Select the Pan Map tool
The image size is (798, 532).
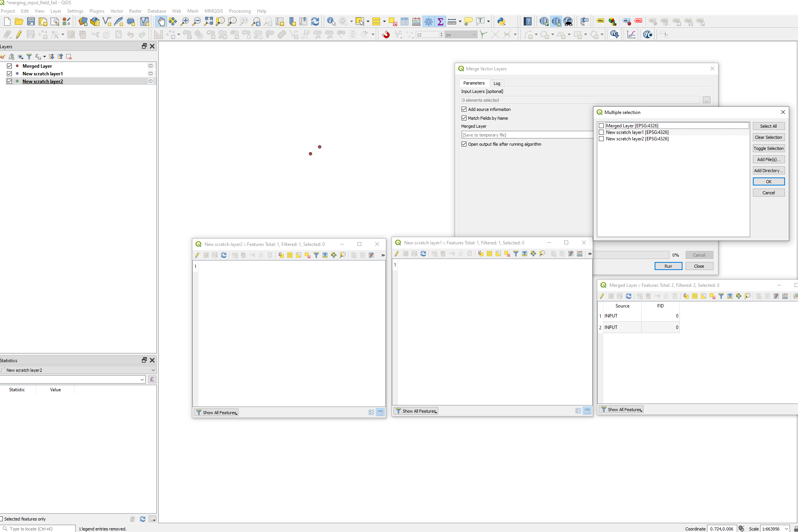coord(161,21)
